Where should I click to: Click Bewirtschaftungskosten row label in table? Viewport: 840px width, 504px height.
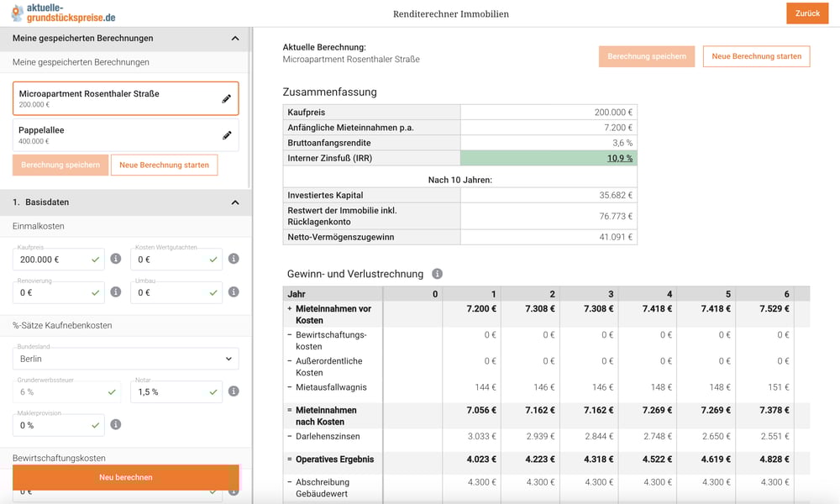331,341
